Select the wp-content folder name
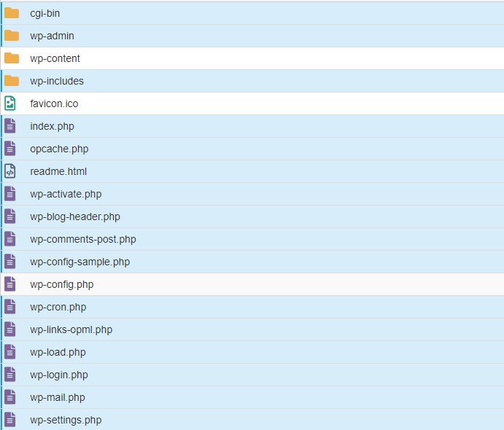504x430 pixels. (55, 58)
